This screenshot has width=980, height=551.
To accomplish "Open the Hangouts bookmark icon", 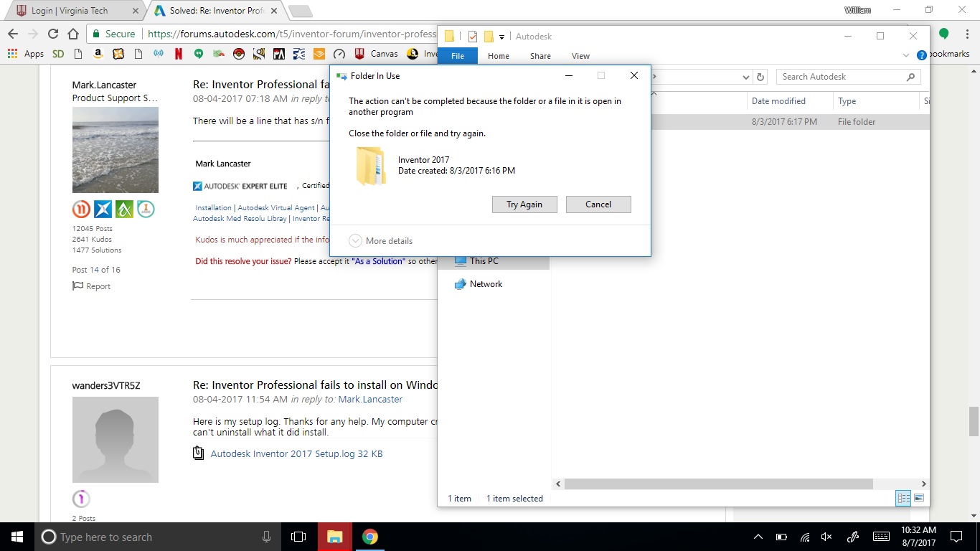I will click(199, 54).
